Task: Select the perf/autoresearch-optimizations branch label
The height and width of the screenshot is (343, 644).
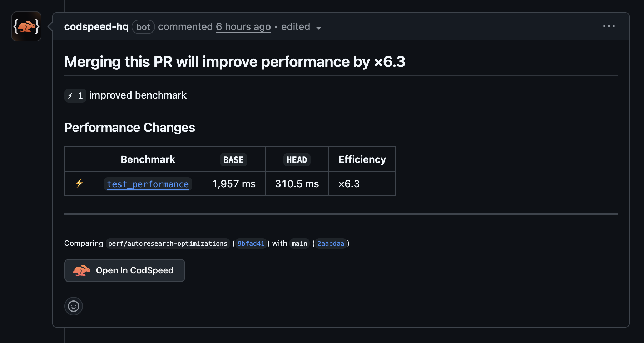Action: click(168, 243)
